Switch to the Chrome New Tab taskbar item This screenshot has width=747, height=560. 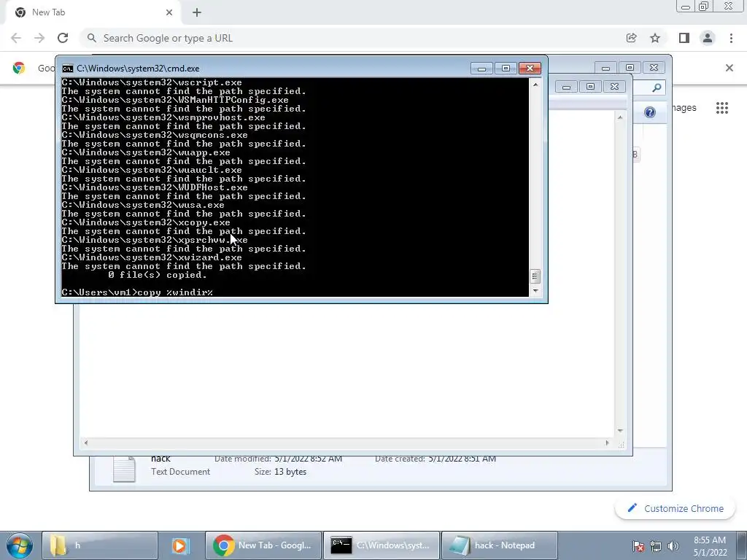click(263, 545)
